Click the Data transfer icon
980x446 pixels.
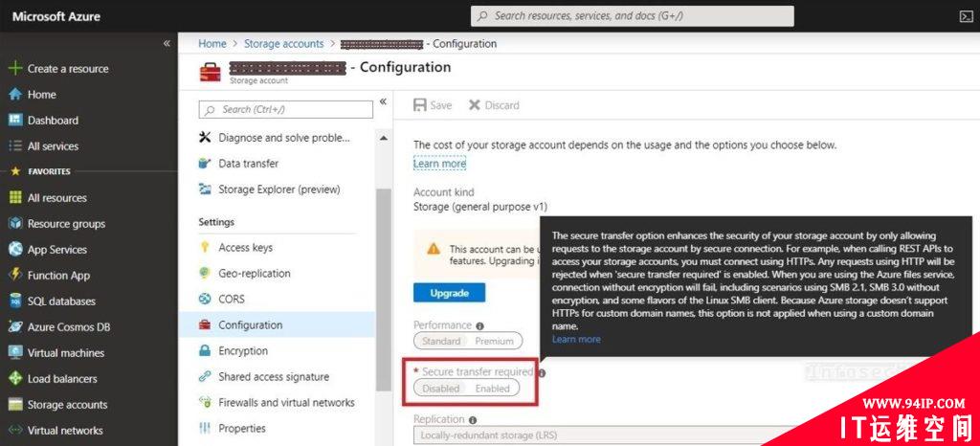pyautogui.click(x=205, y=163)
